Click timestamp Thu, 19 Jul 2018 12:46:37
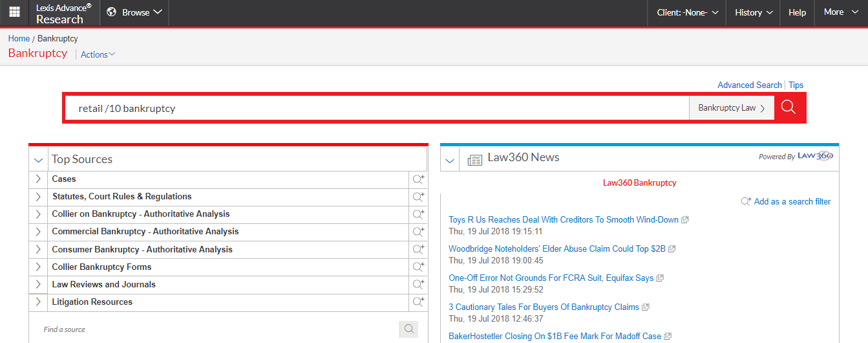This screenshot has width=868, height=343. point(496,318)
